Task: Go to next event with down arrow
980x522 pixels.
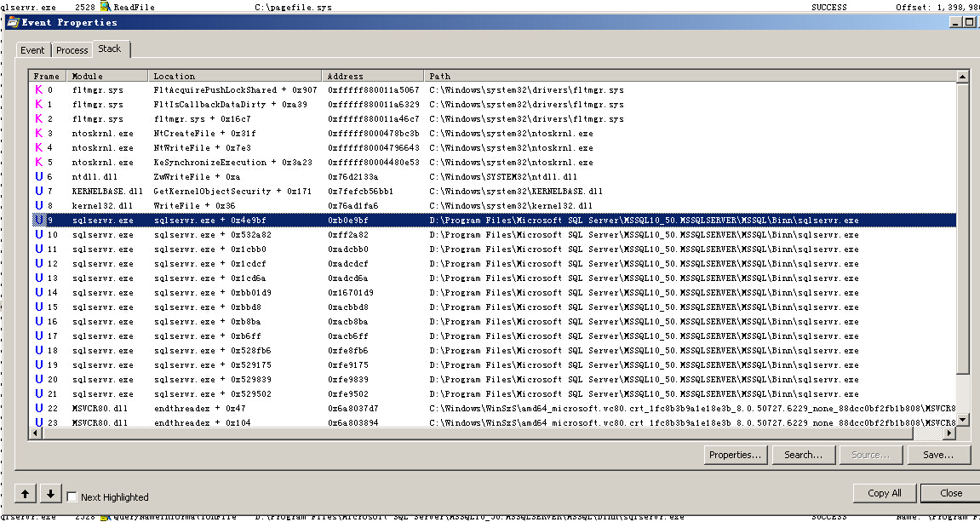Action: [x=51, y=494]
